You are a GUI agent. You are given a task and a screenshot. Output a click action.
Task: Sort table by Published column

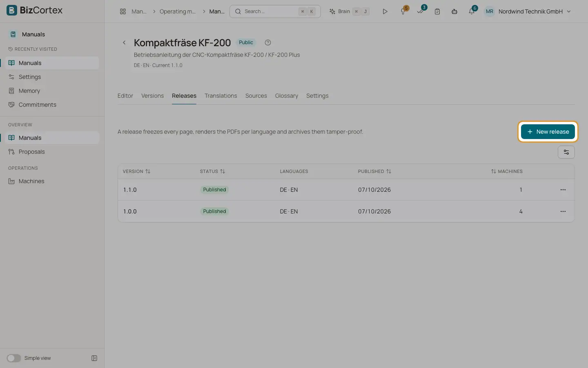(x=374, y=171)
